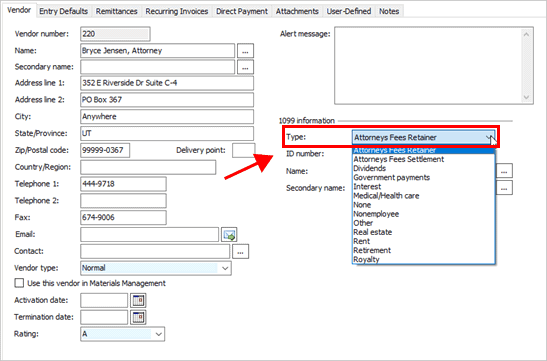Select Interest from the Type list
Viewport: 547px width, 361px height.
tap(424, 187)
